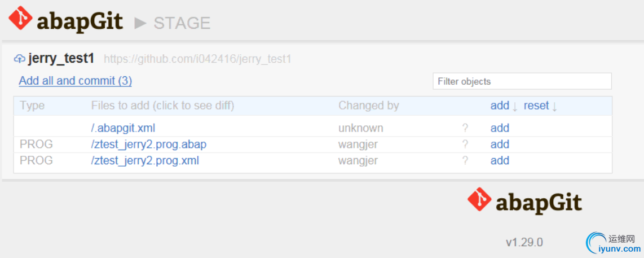This screenshot has width=644, height=258.
Task: Click the abapGit logo in the header
Action: 66,20
